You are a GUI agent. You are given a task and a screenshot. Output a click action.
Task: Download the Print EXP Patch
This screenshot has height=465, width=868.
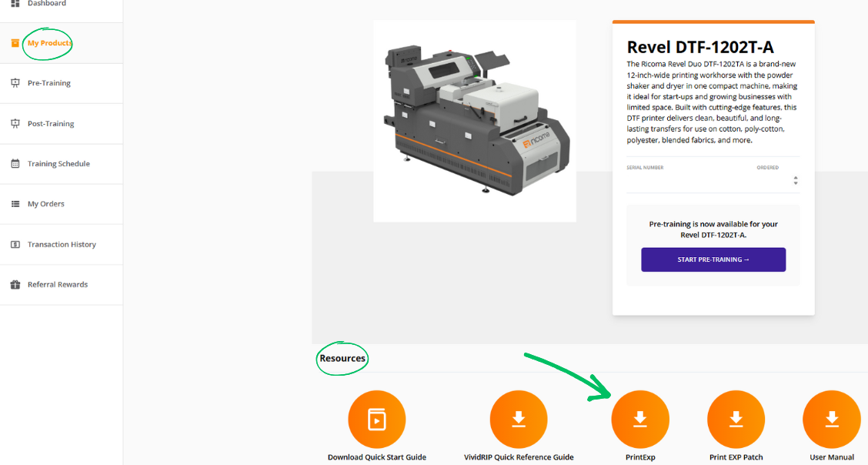736,420
